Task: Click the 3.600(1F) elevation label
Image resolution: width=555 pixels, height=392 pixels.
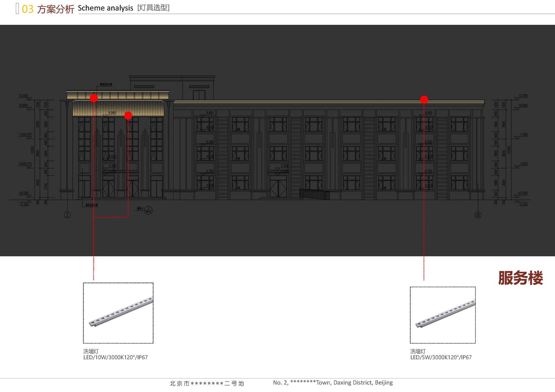Action: pyautogui.click(x=25, y=164)
